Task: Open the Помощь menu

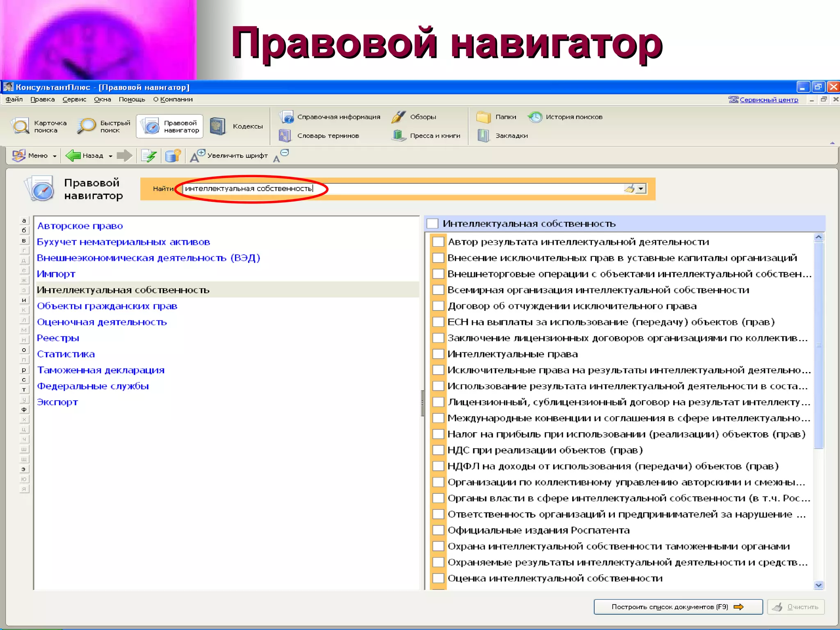Action: (x=132, y=99)
